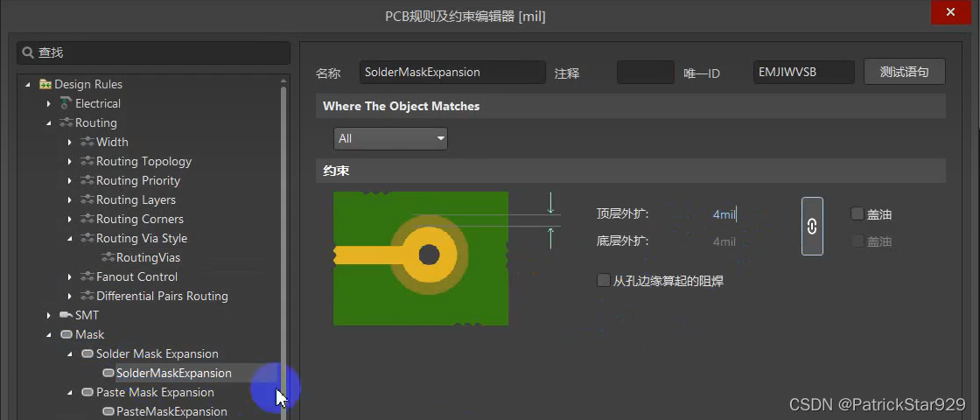Viewport: 980px width, 420px height.
Task: Click the 底层外扩 4mil value field
Action: coord(724,241)
